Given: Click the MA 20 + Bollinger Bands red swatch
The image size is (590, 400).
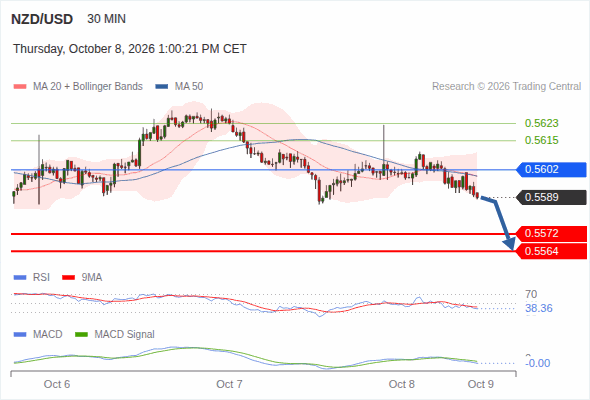Looking at the screenshot, I should 20,87.
